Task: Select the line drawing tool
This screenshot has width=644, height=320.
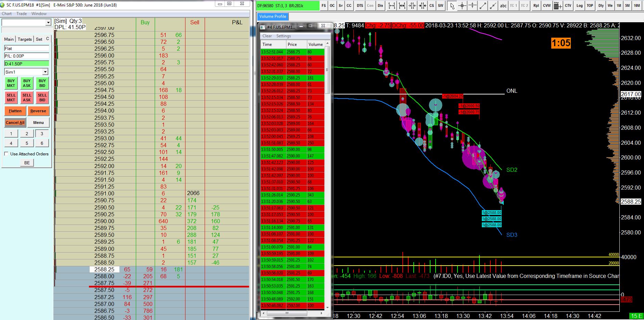Action: tap(482, 5)
